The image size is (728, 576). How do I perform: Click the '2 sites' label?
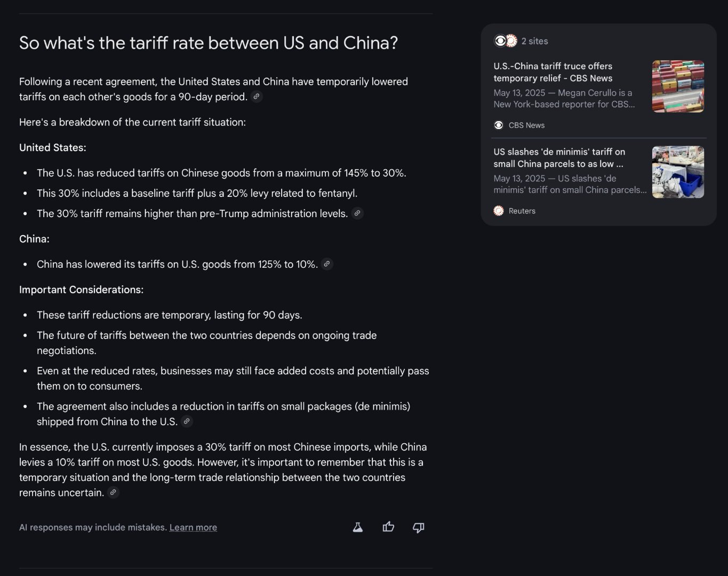(x=534, y=41)
